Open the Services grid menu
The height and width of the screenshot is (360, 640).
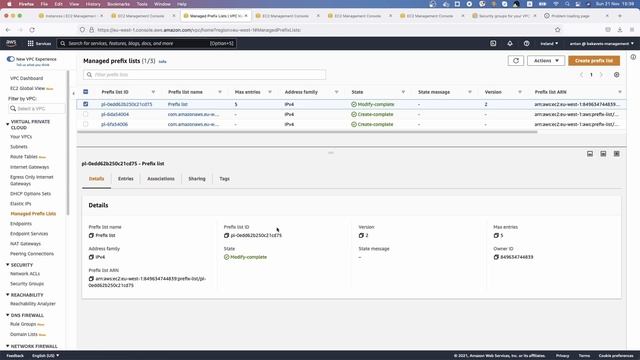[39, 43]
